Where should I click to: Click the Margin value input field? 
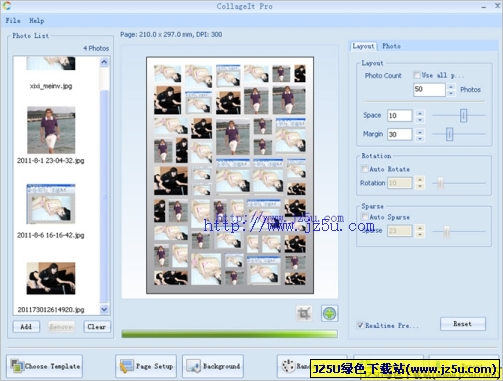(x=400, y=134)
